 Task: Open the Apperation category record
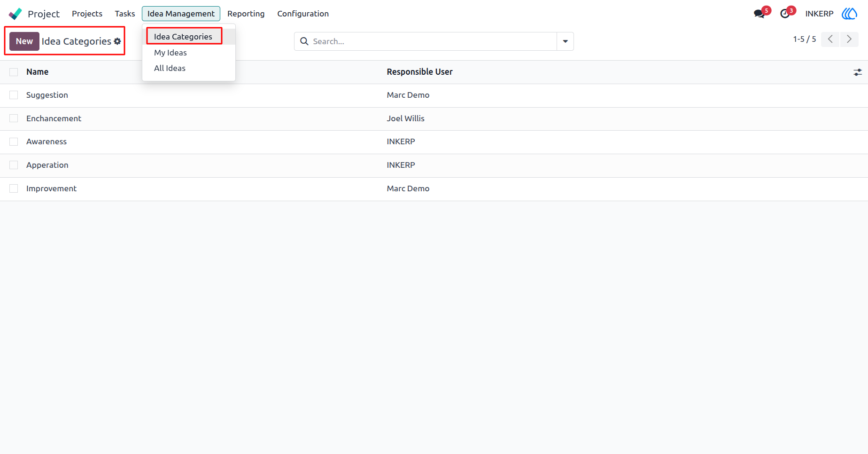click(47, 165)
